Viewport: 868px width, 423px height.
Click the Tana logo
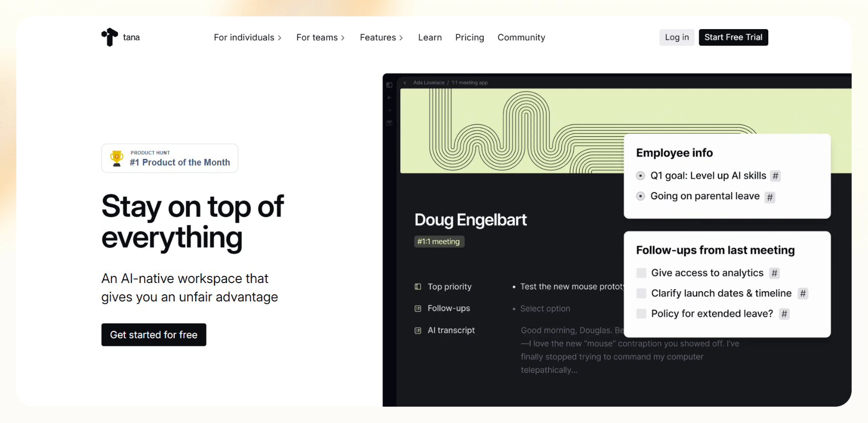[121, 37]
